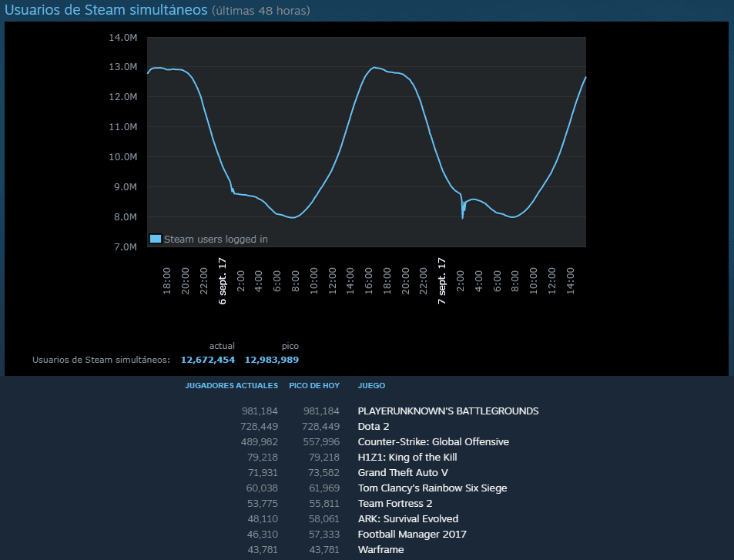Screen dimensions: 734x560
Task: Click the PICO DE HOY column header
Action: [x=314, y=385]
